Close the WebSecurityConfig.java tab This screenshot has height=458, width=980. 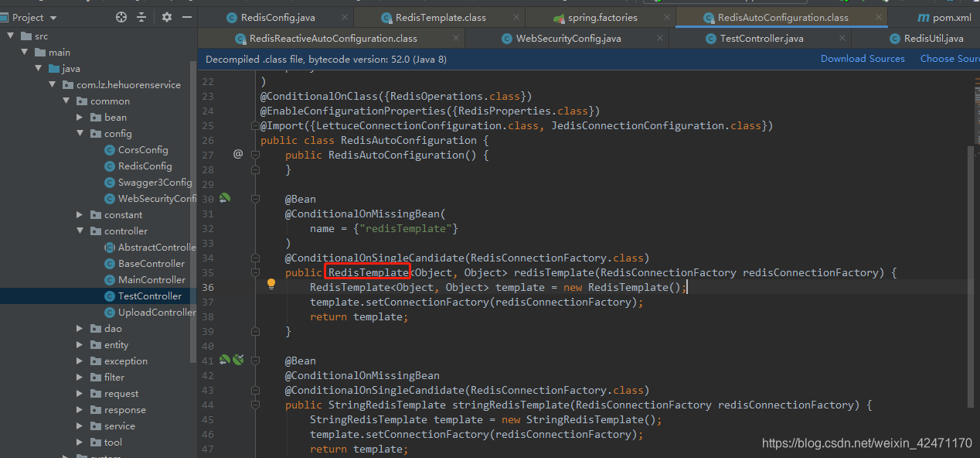tap(659, 38)
